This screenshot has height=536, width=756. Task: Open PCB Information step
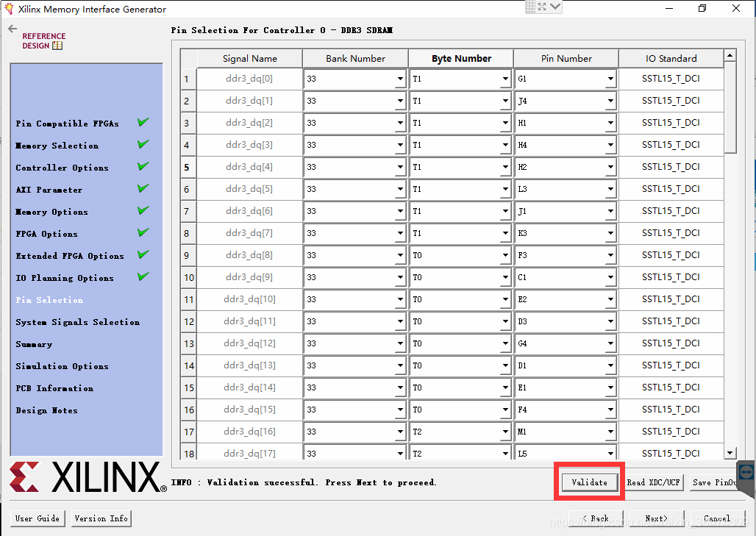click(x=54, y=388)
